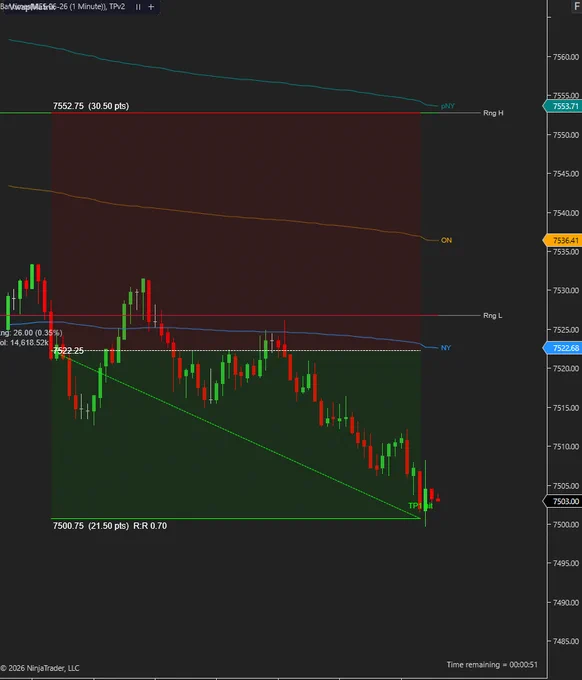Click the 7495.00 price axis label
The width and height of the screenshot is (582, 680).
tap(566, 563)
